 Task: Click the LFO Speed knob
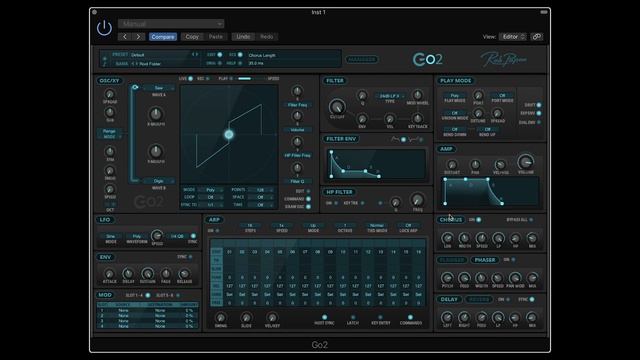point(157,235)
